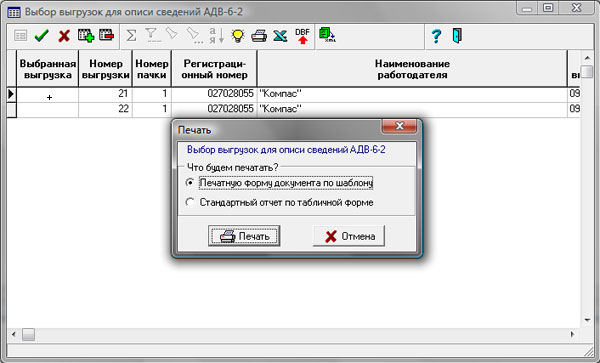This screenshot has width=600, height=363.
Task: Click the 'Наименование работодателя' column header
Action: [x=412, y=69]
